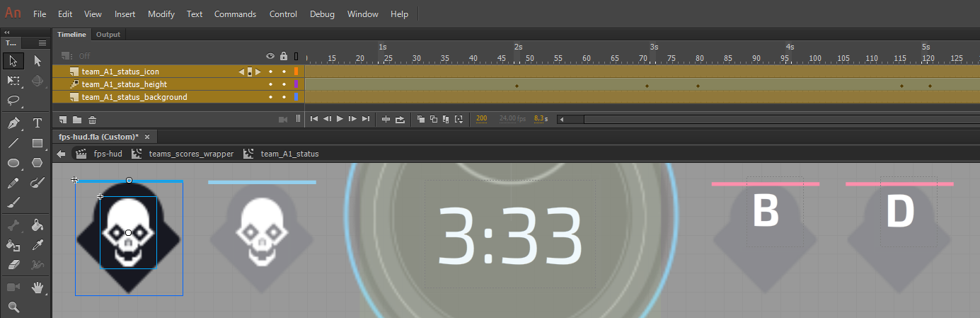Select the Line tool
Image resolution: width=980 pixels, height=318 pixels.
(x=13, y=143)
